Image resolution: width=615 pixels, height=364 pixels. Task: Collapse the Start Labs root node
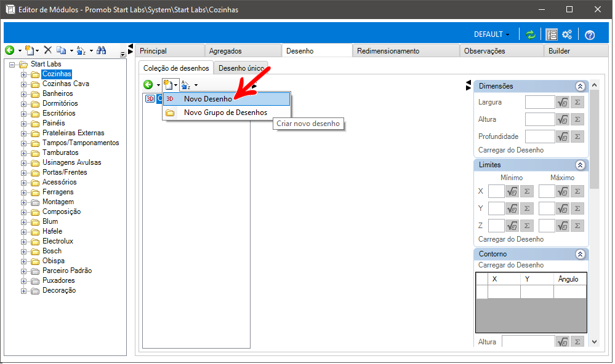click(x=12, y=65)
